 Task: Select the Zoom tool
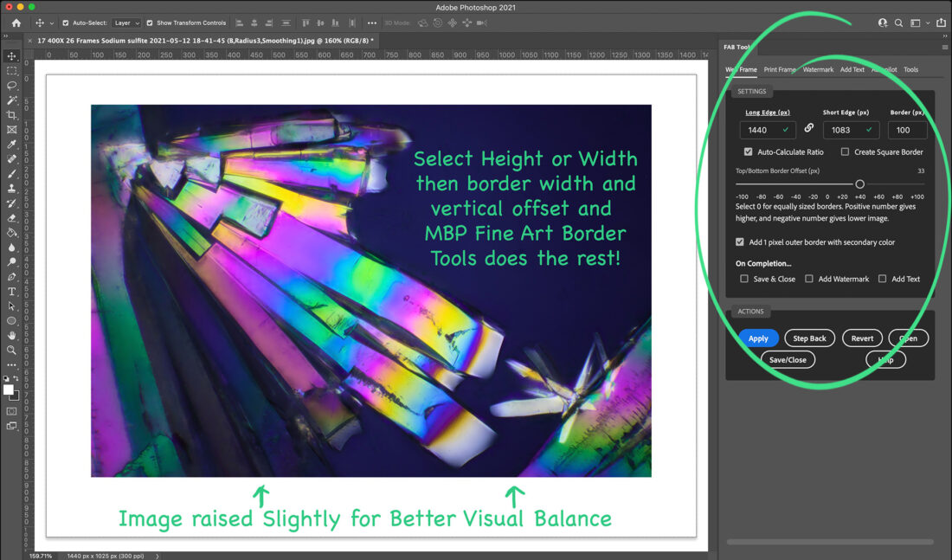(12, 350)
